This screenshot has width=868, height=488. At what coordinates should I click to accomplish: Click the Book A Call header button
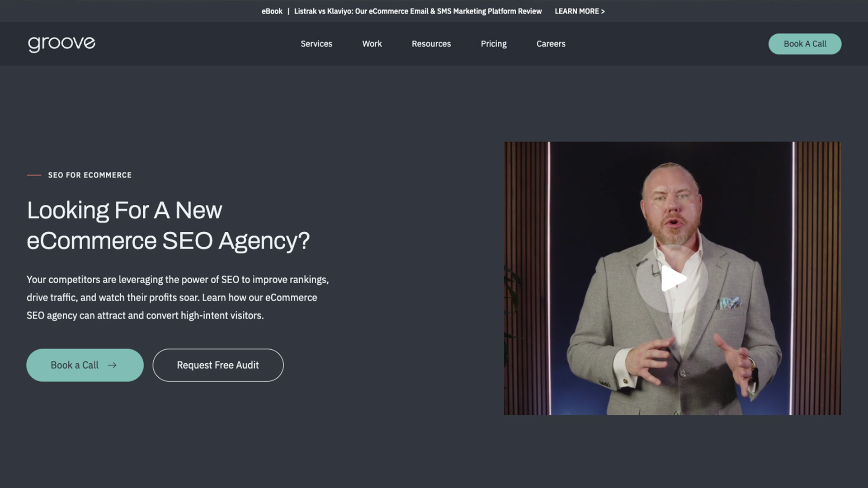pyautogui.click(x=805, y=44)
